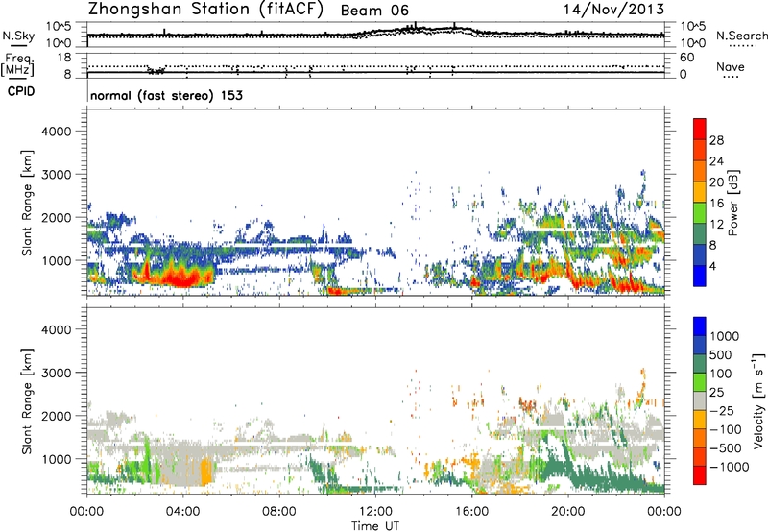Click the bright blue bottom segment of Power colorbar
Screen dimensions: 768x532
point(700,276)
